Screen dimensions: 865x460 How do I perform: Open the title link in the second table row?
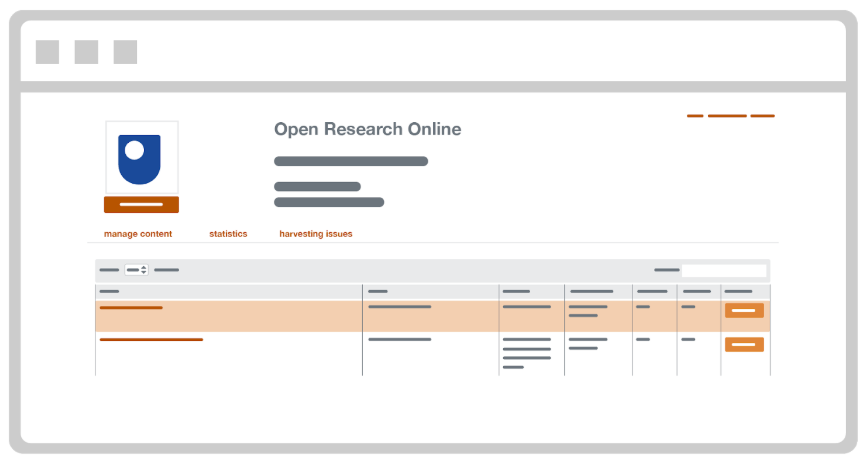[151, 340]
